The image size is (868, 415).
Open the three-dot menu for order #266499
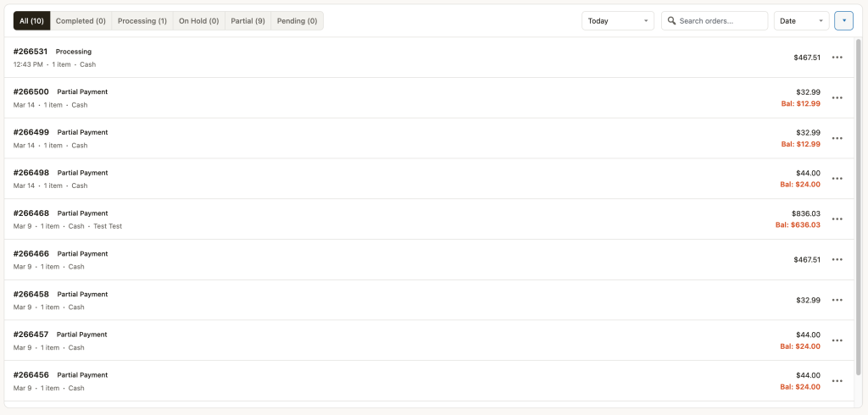837,138
